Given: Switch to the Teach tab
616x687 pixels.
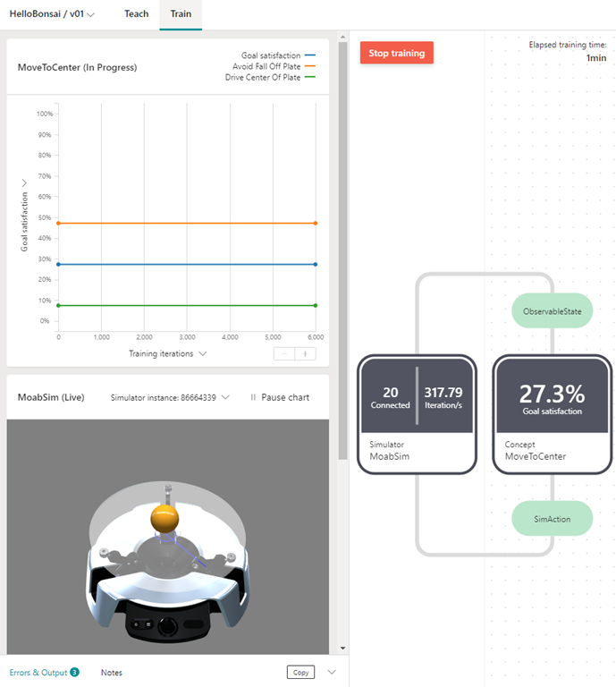Looking at the screenshot, I should (136, 14).
